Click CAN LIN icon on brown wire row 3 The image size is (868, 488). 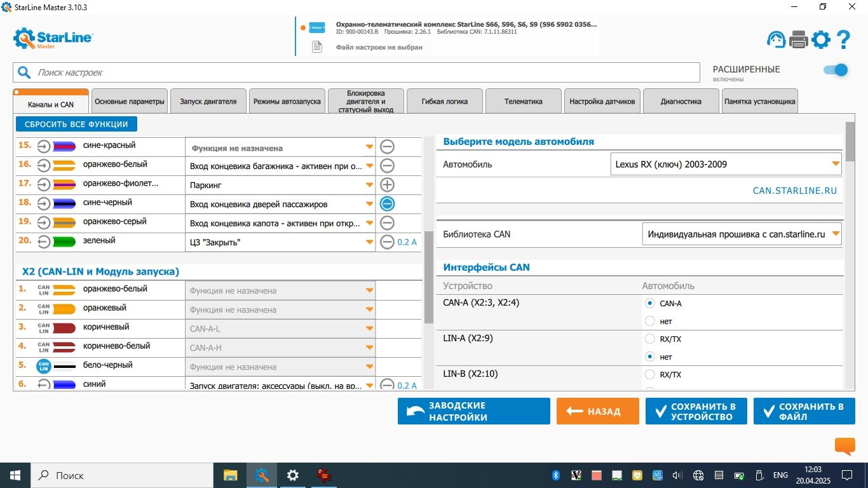click(x=43, y=328)
